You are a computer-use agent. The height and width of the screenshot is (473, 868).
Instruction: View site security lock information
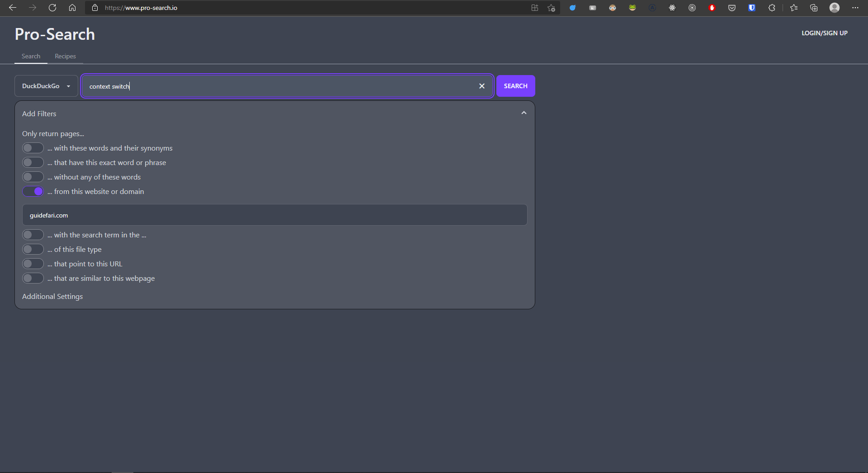95,8
